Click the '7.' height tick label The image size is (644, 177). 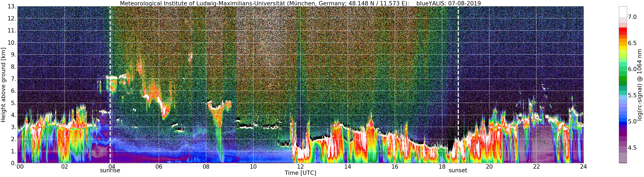[14, 79]
